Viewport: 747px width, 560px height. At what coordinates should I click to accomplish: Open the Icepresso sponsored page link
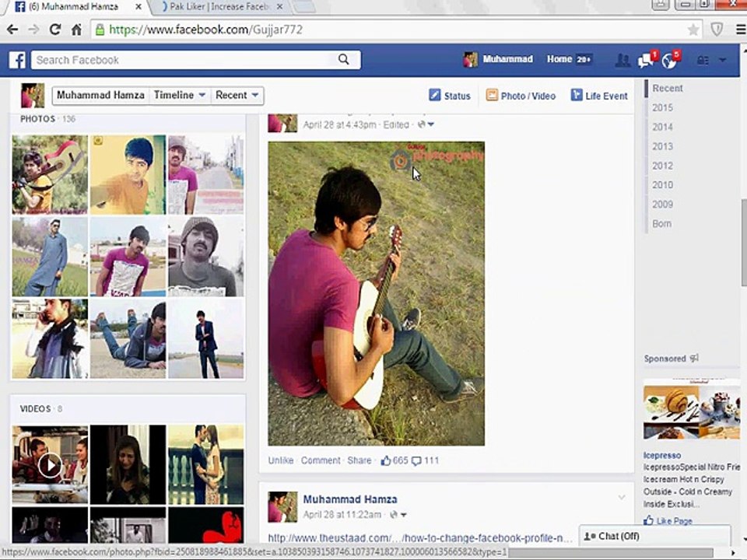click(x=662, y=455)
